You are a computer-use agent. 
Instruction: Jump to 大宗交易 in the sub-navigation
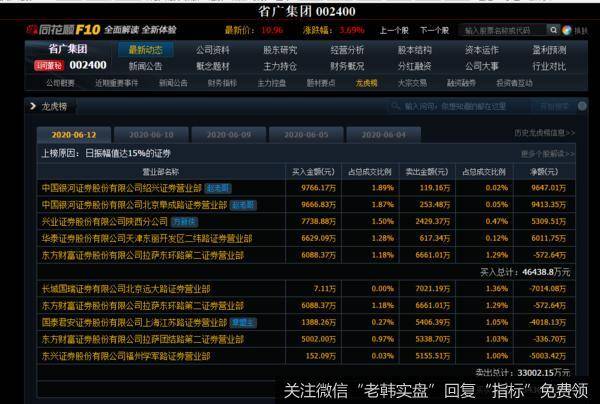(x=412, y=83)
